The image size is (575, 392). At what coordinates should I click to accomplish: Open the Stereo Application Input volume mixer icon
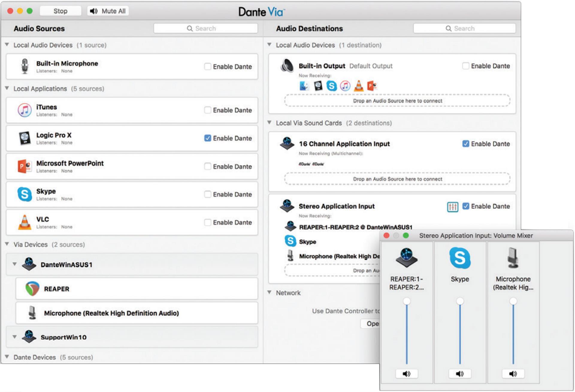pyautogui.click(x=453, y=207)
